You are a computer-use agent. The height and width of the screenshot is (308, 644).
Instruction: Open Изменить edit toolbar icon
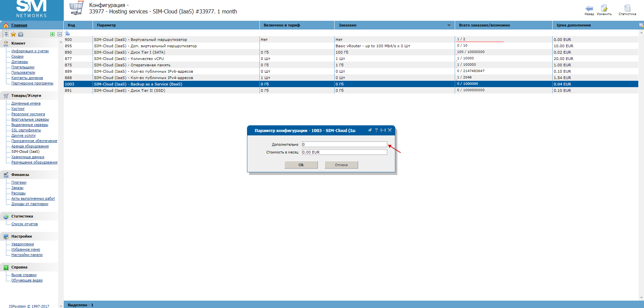click(x=604, y=8)
